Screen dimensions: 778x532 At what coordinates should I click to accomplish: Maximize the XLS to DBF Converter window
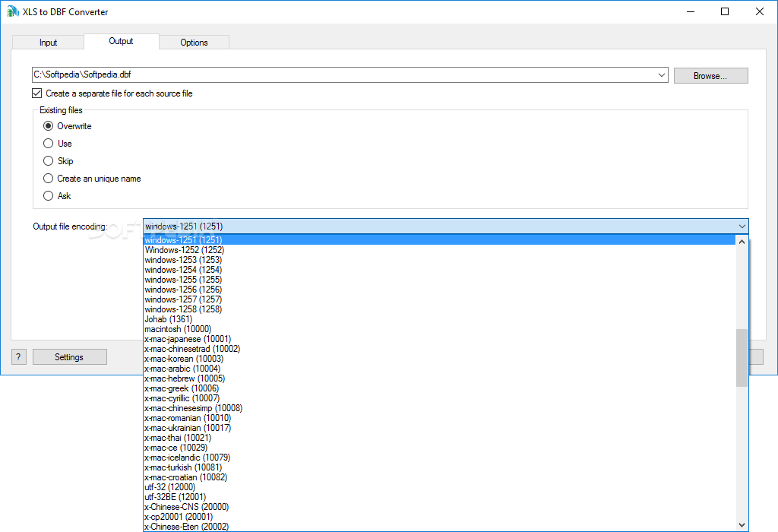click(725, 11)
